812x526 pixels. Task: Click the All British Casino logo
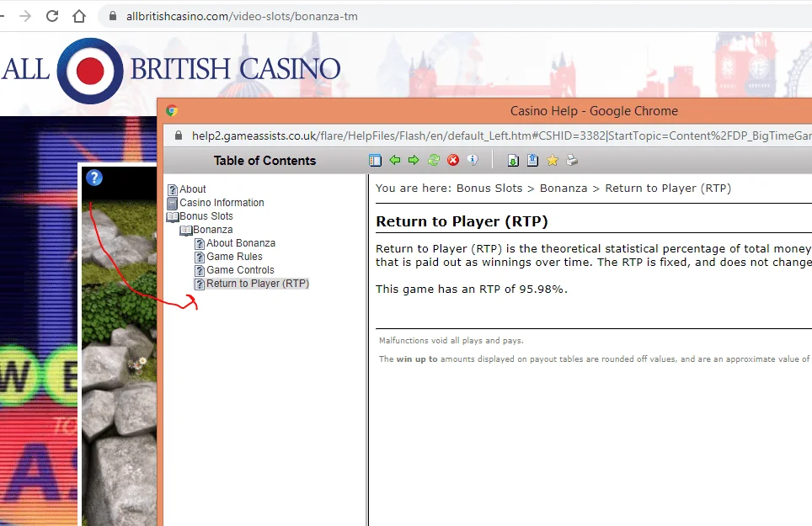tap(170, 70)
